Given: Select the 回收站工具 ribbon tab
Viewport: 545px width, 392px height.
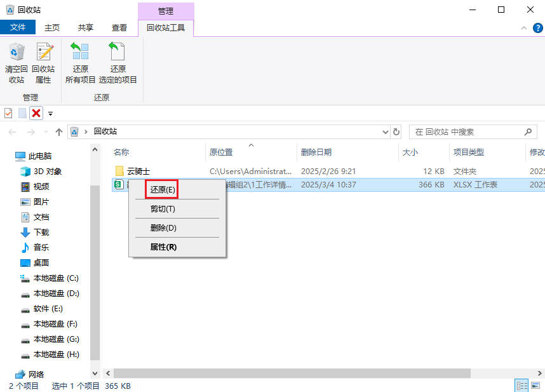Looking at the screenshot, I should click(165, 28).
